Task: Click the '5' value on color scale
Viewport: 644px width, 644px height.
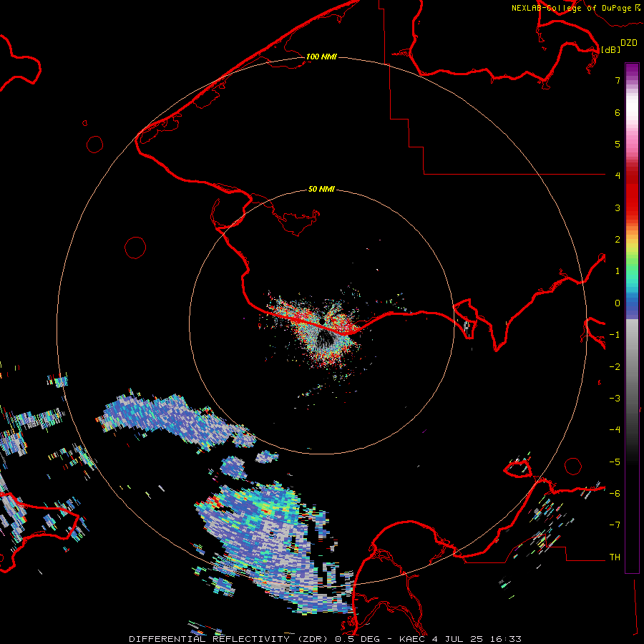Action: tap(618, 144)
